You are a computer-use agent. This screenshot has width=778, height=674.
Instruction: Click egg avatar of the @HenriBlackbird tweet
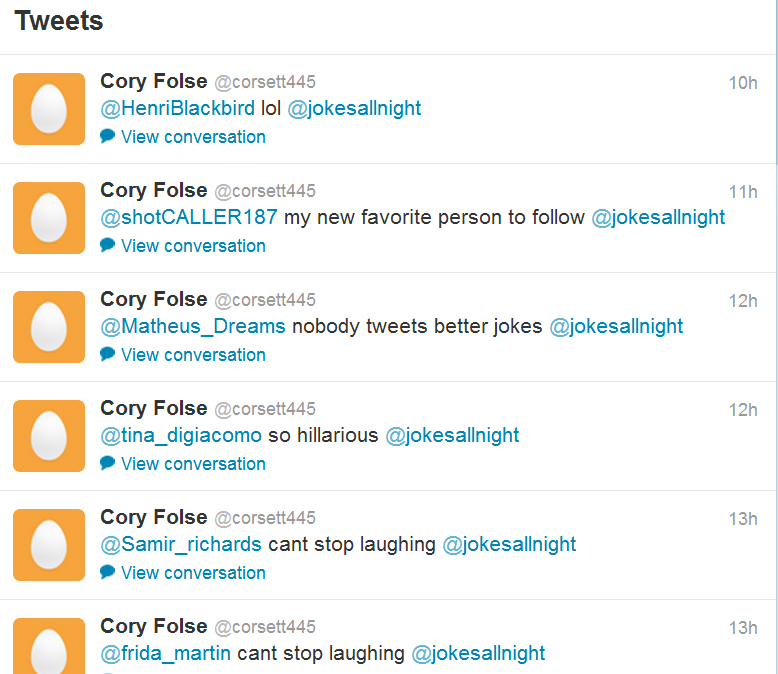[49, 109]
